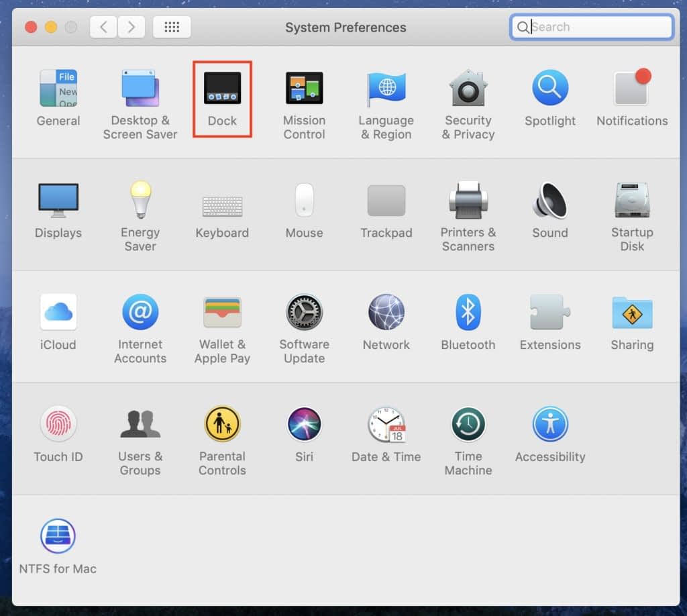Minimize the System Preferences window
Viewport: 687px width, 616px height.
(51, 27)
